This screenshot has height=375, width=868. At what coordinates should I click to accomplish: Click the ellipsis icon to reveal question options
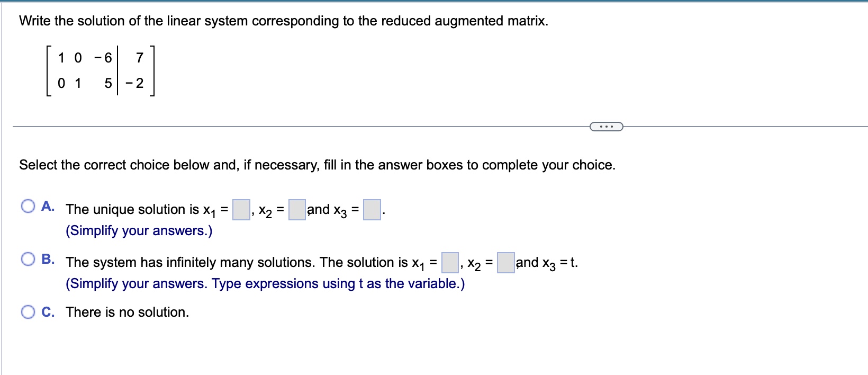607,126
